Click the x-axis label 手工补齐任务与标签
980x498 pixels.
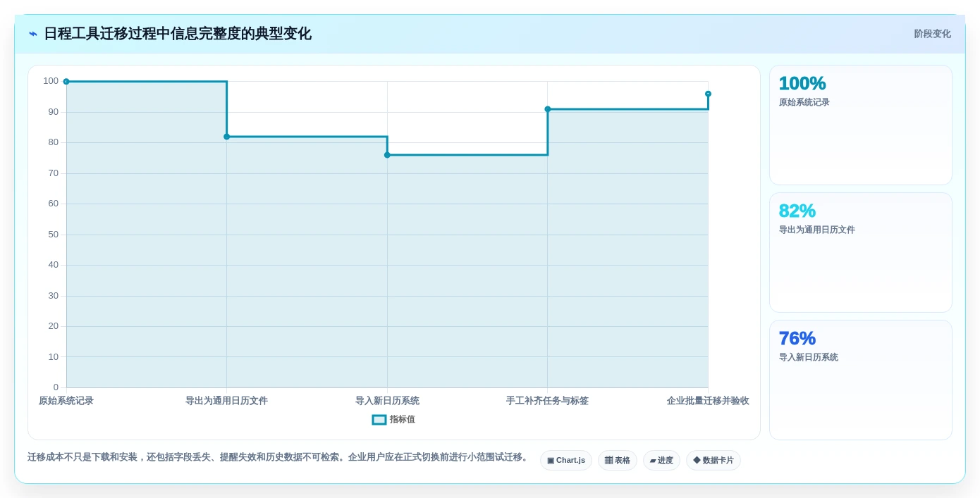point(548,401)
